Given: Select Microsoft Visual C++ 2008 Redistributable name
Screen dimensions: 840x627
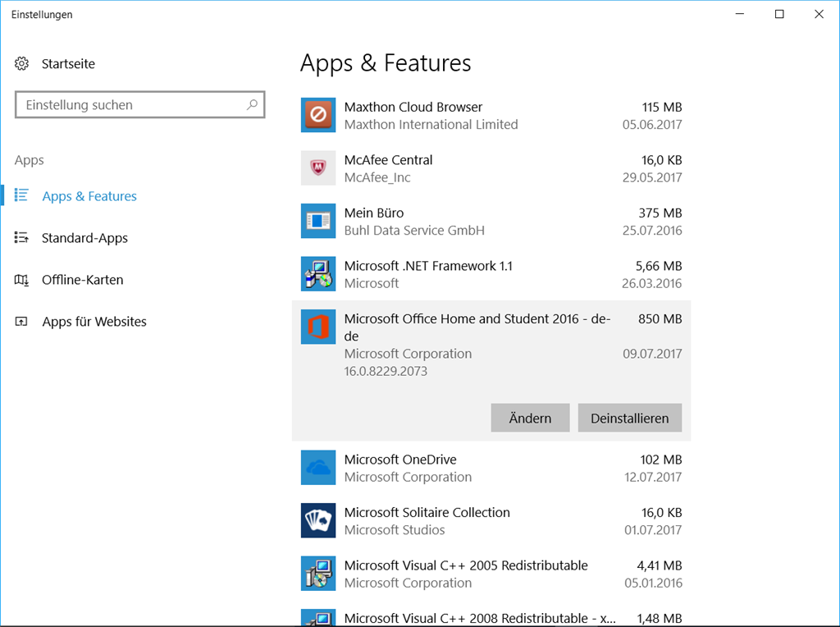Looking at the screenshot, I should point(480,619).
